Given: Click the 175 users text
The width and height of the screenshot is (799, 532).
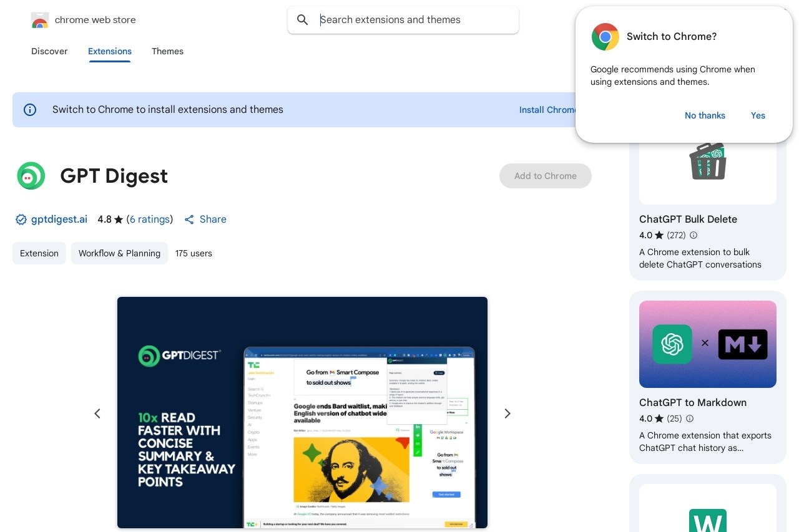Looking at the screenshot, I should click(194, 253).
